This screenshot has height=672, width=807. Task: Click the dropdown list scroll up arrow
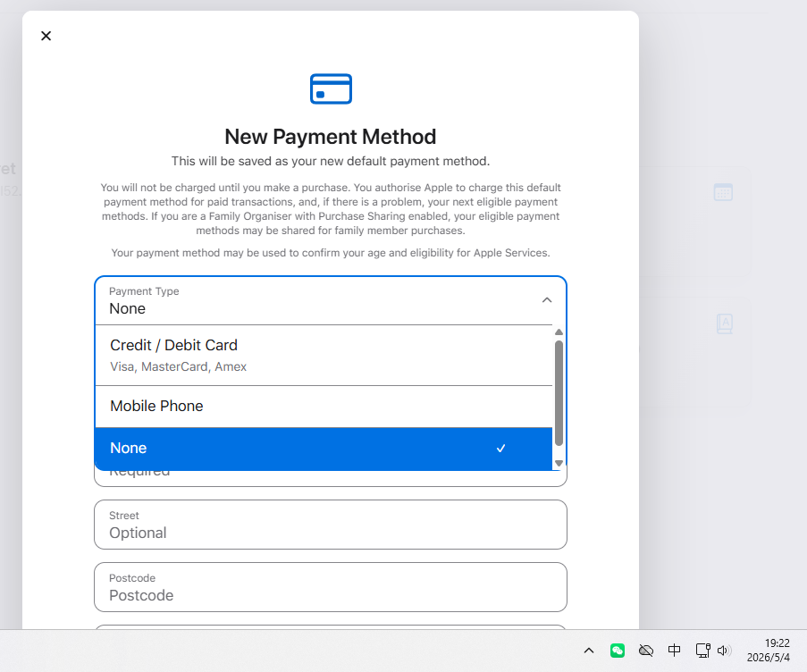coord(559,332)
